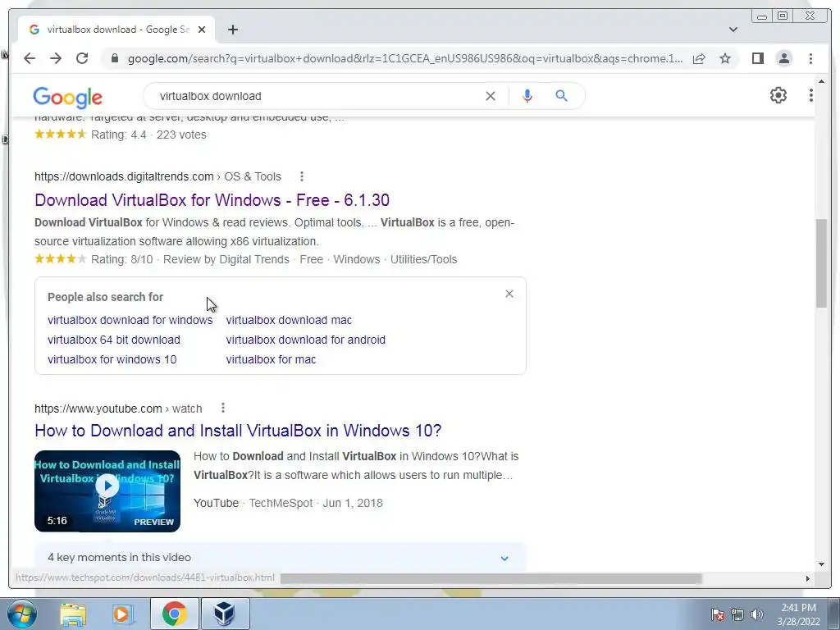Open more options for digitaltrends result

pos(302,176)
